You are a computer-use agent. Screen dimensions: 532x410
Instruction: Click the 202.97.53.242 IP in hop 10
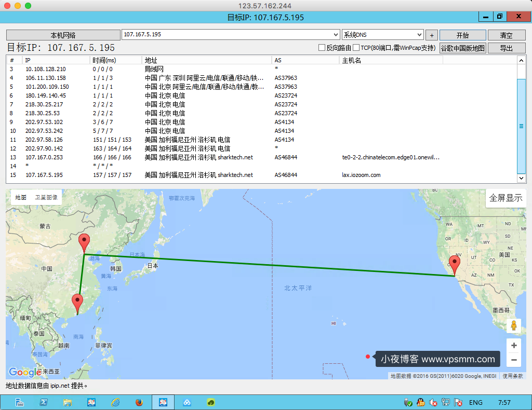coord(44,131)
